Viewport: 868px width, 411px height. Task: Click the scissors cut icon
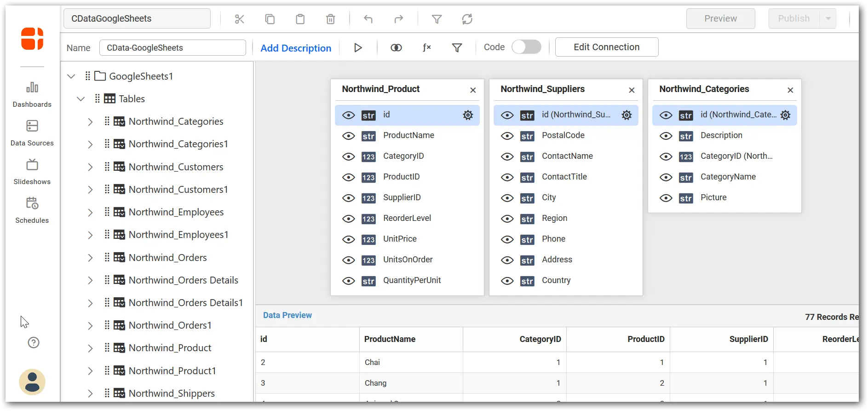239,19
